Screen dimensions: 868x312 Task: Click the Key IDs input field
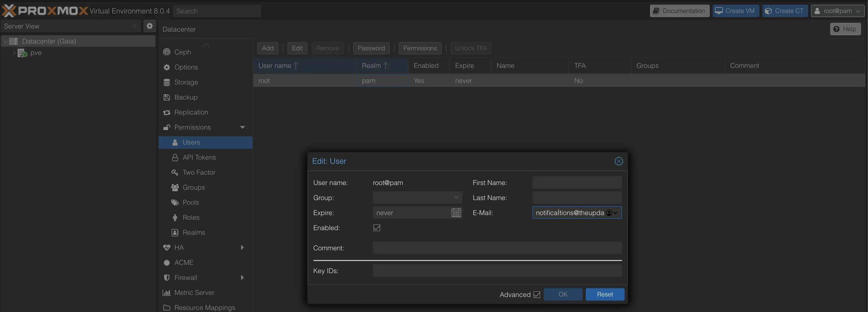tap(497, 271)
